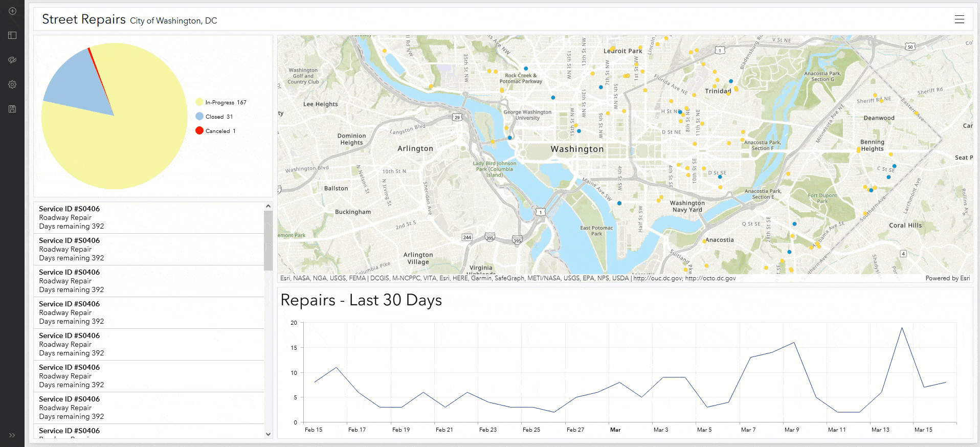Image resolution: width=980 pixels, height=447 pixels.
Task: Open the layout panel icon in sidebar
Action: [x=12, y=35]
